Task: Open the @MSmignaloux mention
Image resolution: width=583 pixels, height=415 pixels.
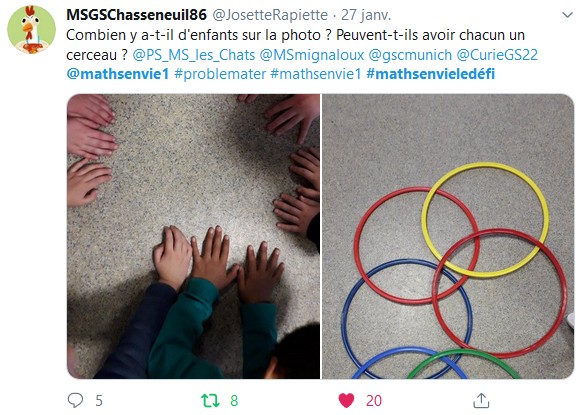Action: 312,55
